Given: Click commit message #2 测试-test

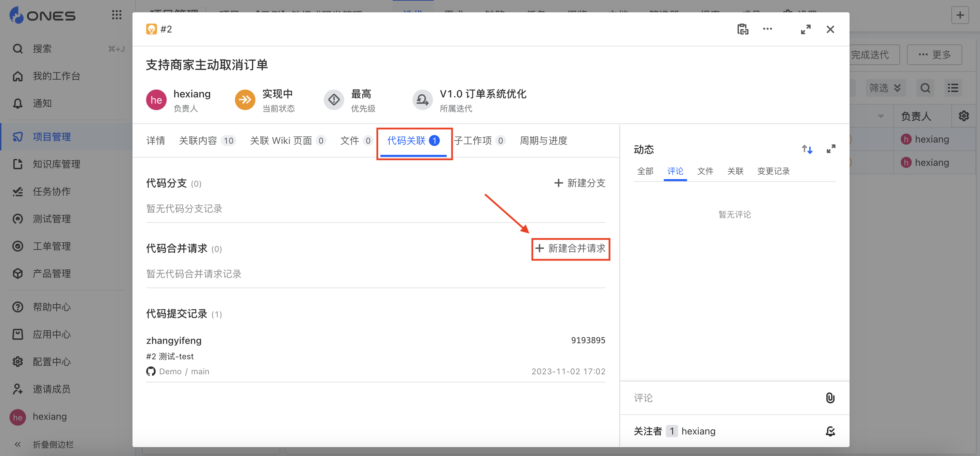Looking at the screenshot, I should click(x=170, y=356).
